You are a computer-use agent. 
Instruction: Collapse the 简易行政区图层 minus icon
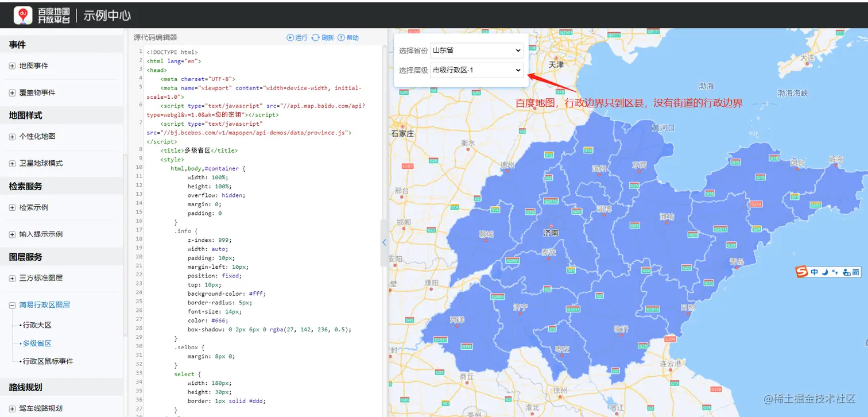point(12,306)
